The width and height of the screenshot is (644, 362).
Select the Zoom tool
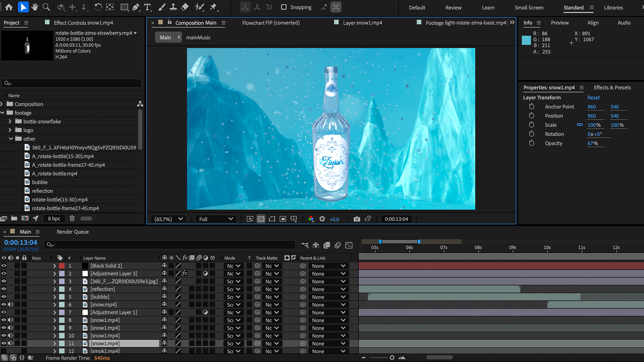[x=46, y=7]
